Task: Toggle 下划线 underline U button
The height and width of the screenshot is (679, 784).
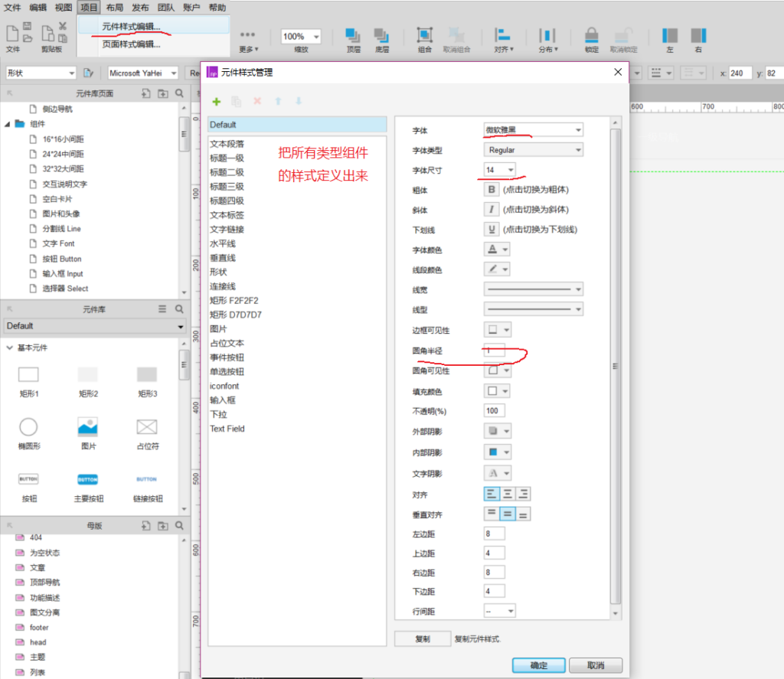Action: coord(491,229)
